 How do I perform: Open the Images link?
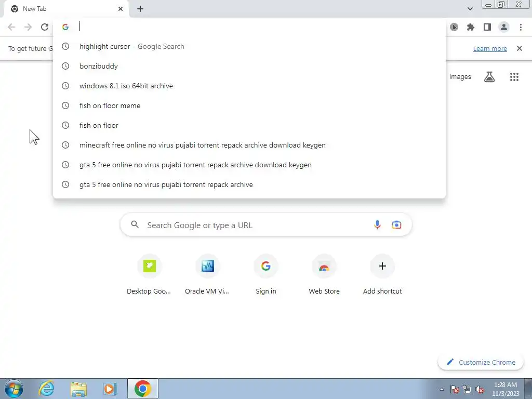pos(460,77)
